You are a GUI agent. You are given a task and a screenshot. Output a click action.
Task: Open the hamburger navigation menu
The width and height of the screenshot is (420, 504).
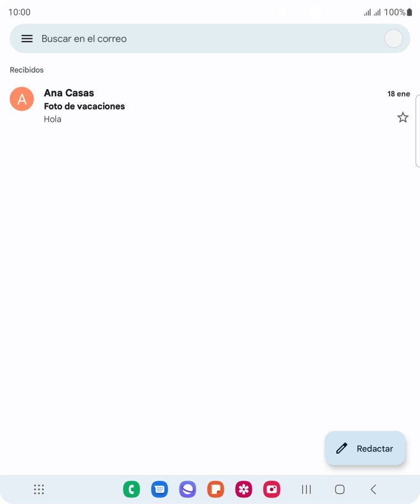(x=27, y=39)
